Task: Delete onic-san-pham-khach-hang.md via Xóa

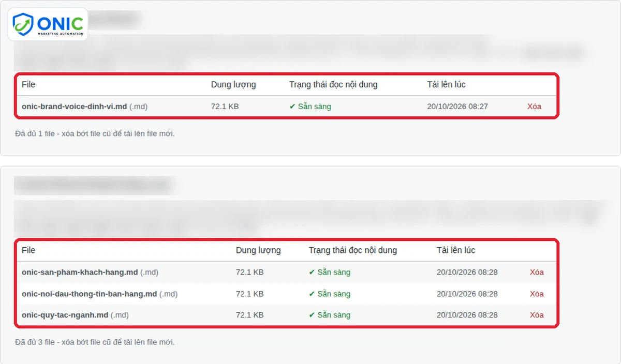Action: point(537,272)
